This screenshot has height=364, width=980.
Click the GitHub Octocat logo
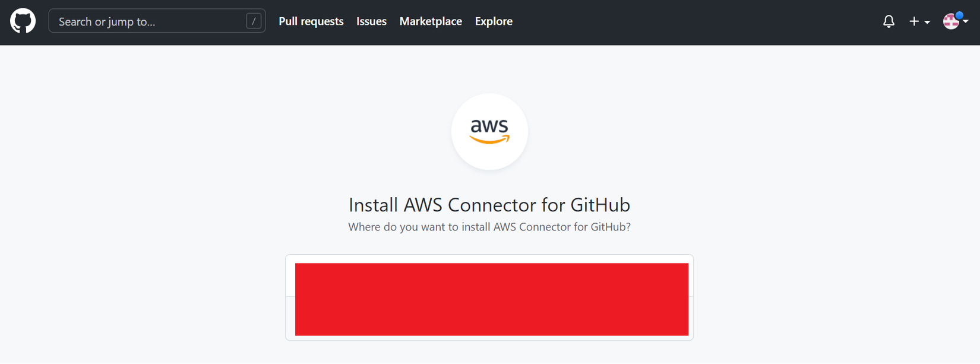(x=23, y=21)
